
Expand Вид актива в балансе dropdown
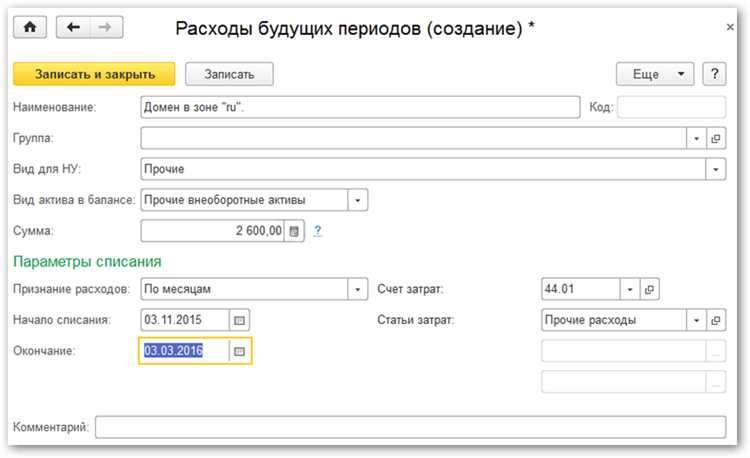tap(357, 200)
